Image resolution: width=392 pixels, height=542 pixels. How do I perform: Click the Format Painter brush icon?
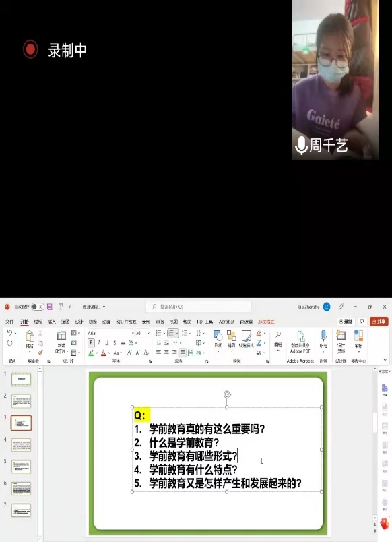(40, 352)
